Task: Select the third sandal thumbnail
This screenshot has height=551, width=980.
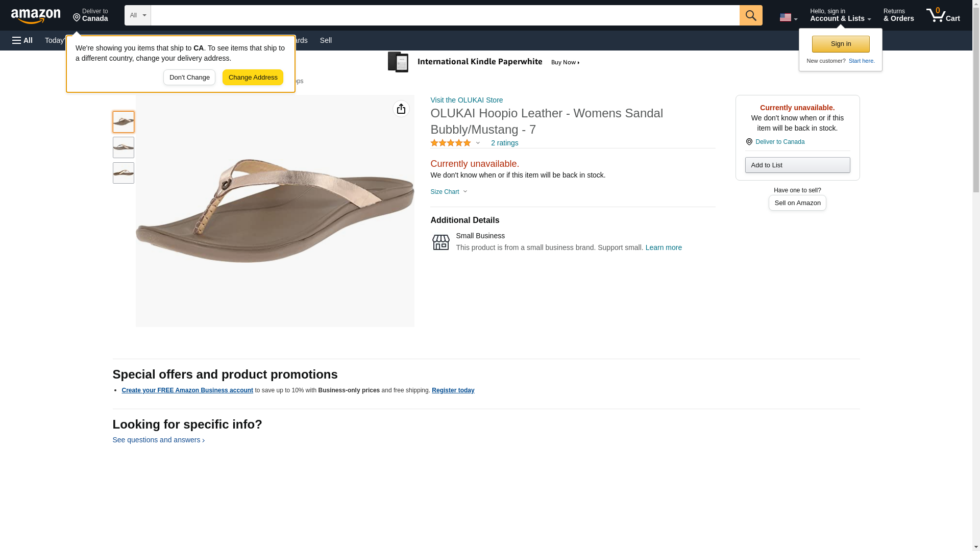Action: (124, 173)
